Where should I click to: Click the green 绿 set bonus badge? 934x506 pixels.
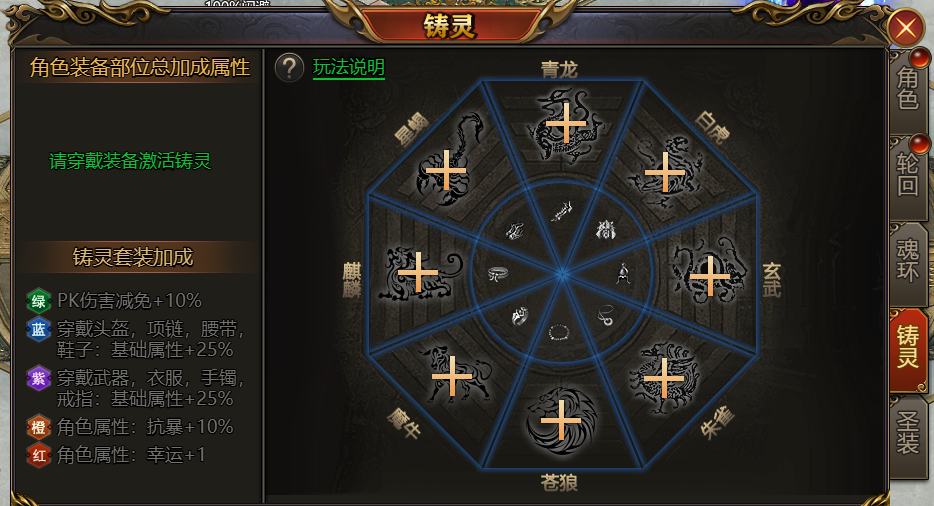coord(38,301)
